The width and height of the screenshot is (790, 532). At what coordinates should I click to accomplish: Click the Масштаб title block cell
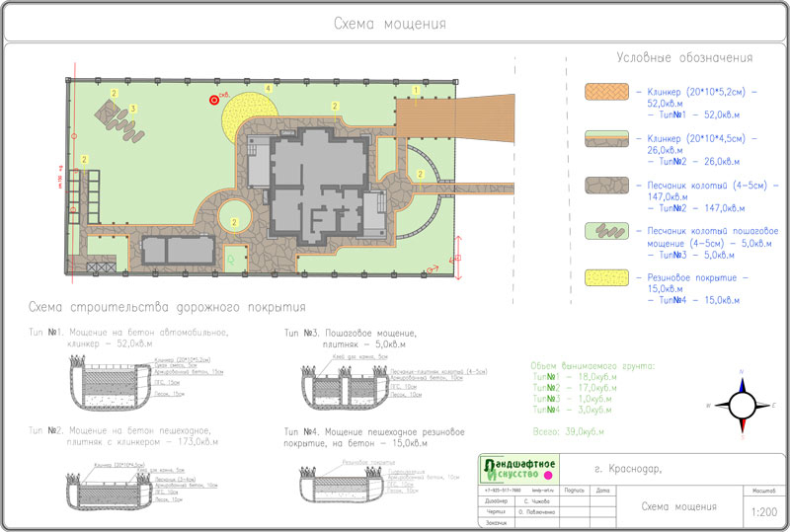(764, 491)
